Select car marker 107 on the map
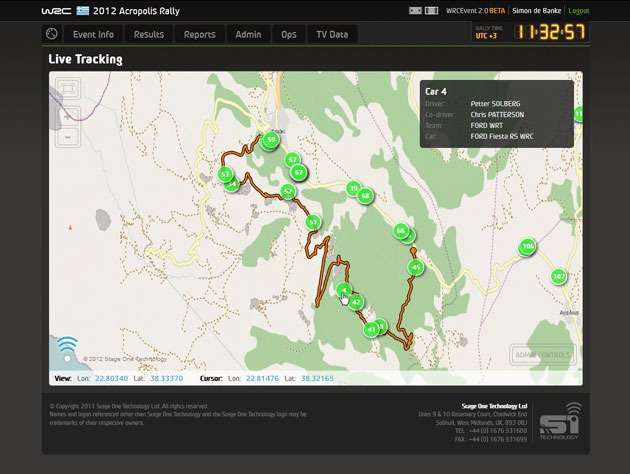The width and height of the screenshot is (630, 474). pyautogui.click(x=559, y=276)
